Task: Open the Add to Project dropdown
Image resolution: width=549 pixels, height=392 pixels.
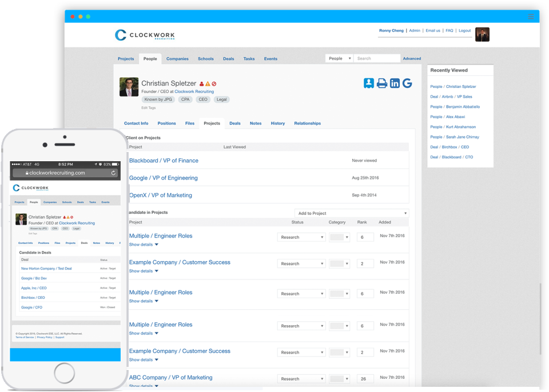Action: [x=351, y=213]
